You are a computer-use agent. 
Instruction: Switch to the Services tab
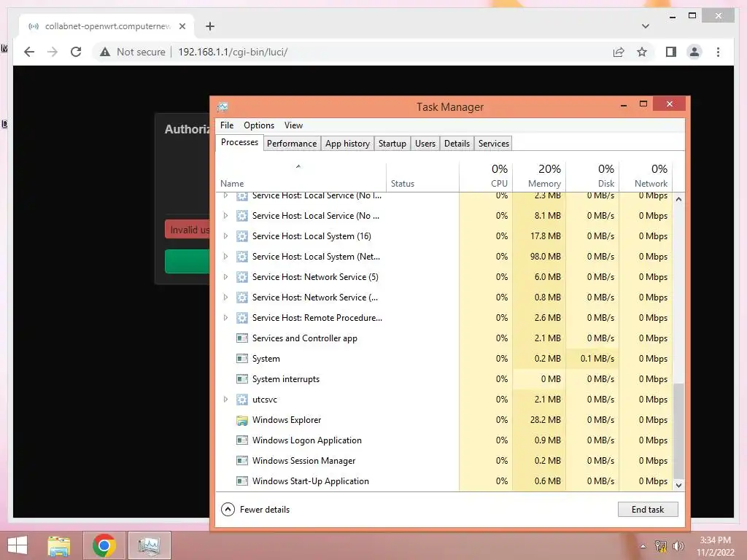(494, 144)
